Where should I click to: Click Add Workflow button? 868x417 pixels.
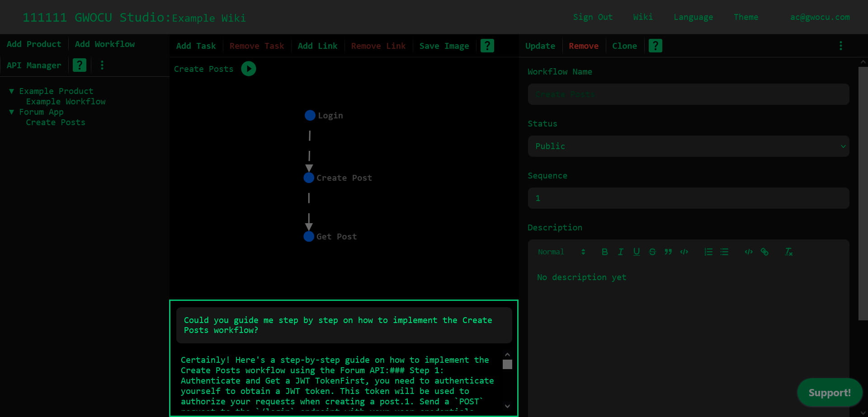coord(104,44)
